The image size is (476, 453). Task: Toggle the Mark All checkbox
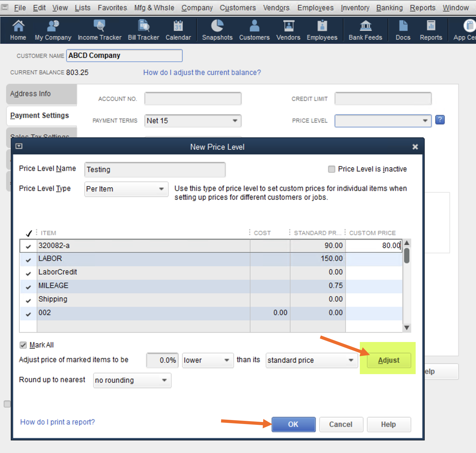point(23,345)
